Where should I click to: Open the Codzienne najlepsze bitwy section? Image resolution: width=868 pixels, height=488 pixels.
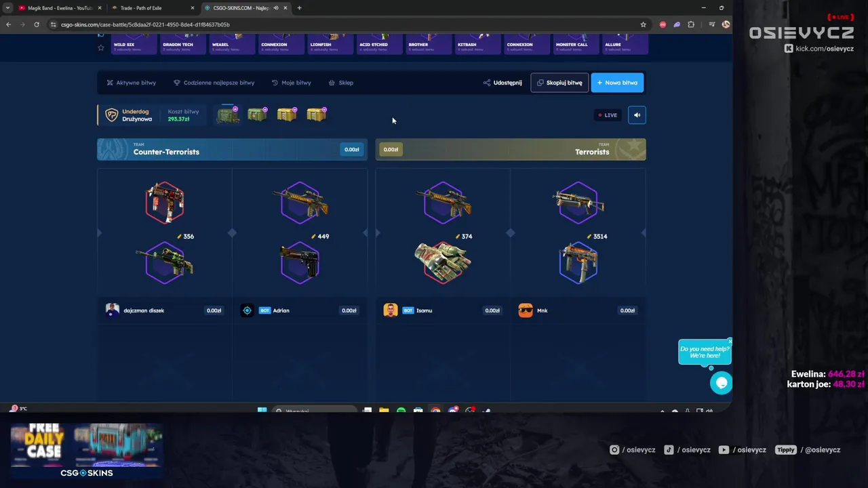(214, 83)
